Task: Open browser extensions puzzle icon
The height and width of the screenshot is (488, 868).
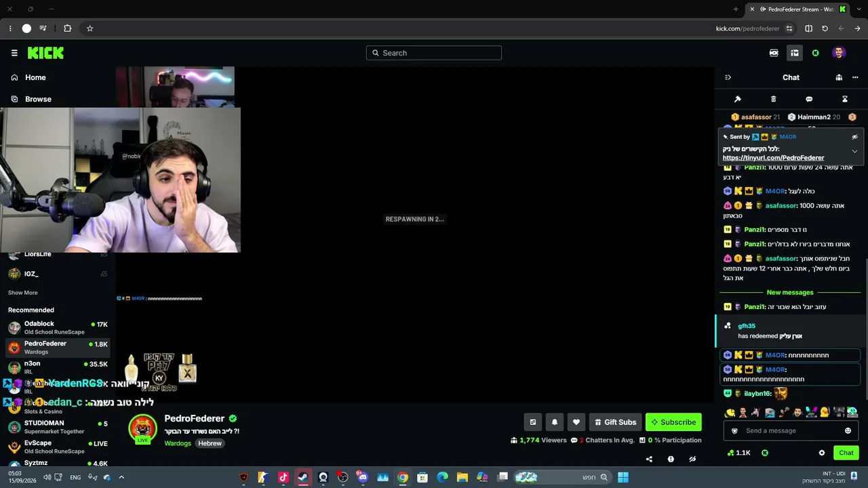Action: point(67,28)
